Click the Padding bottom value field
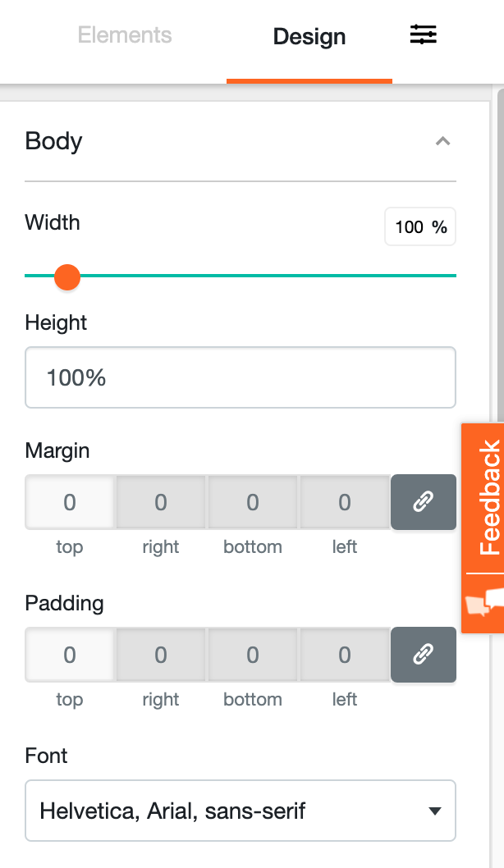Viewport: 504px width, 868px height. (x=253, y=655)
